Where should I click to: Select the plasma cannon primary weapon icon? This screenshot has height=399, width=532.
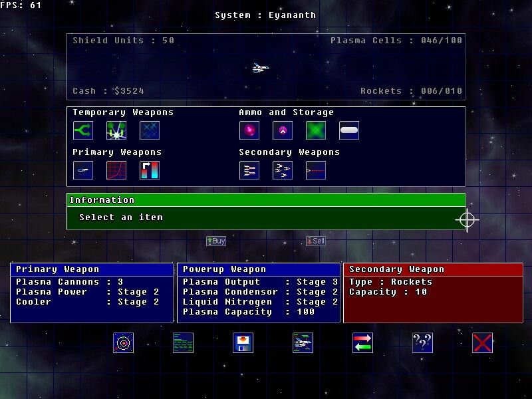click(x=82, y=170)
